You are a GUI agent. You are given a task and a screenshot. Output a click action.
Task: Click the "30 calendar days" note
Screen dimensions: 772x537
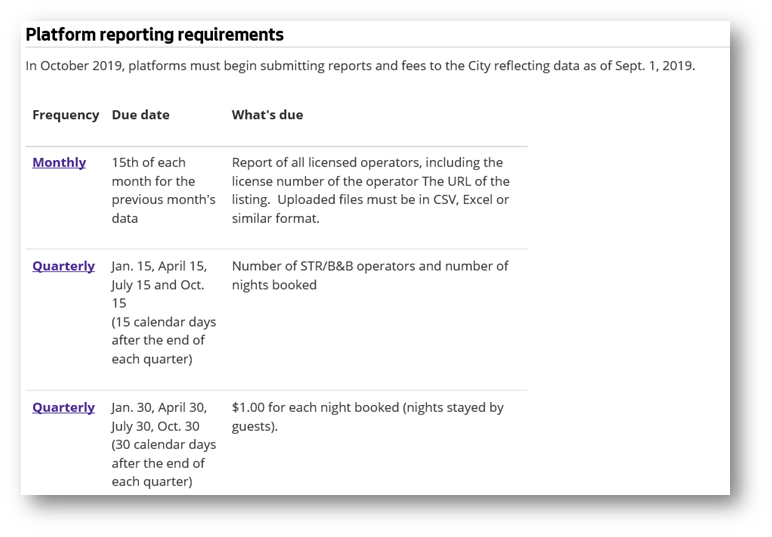pyautogui.click(x=163, y=444)
